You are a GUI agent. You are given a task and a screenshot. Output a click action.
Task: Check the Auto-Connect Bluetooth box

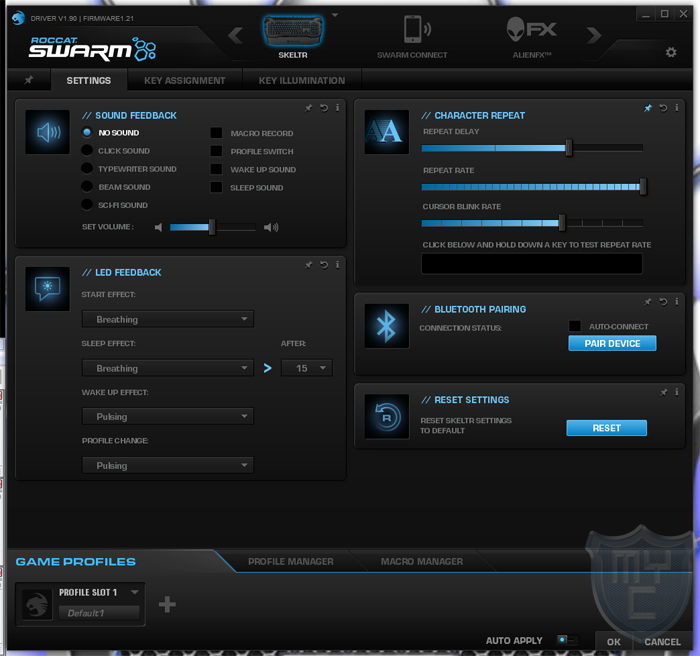click(574, 326)
